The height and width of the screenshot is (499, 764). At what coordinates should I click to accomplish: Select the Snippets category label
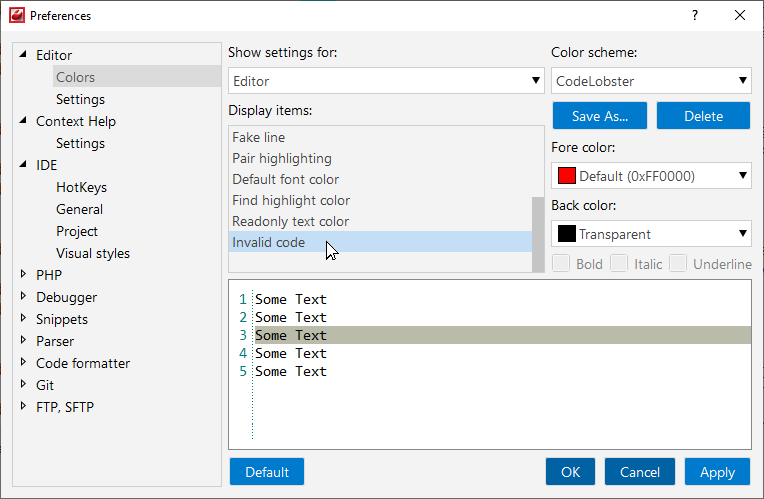pyautogui.click(x=62, y=319)
